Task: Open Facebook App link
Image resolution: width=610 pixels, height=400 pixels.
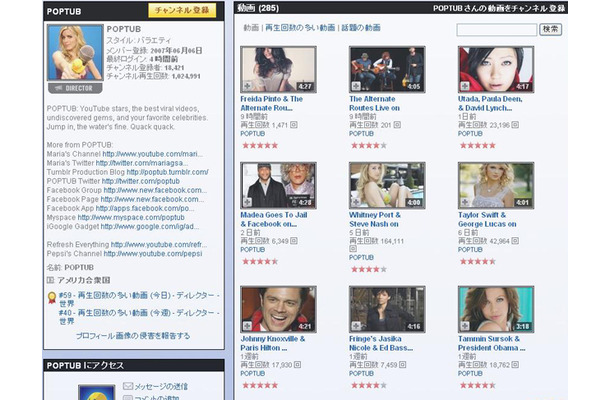Action: [x=145, y=208]
